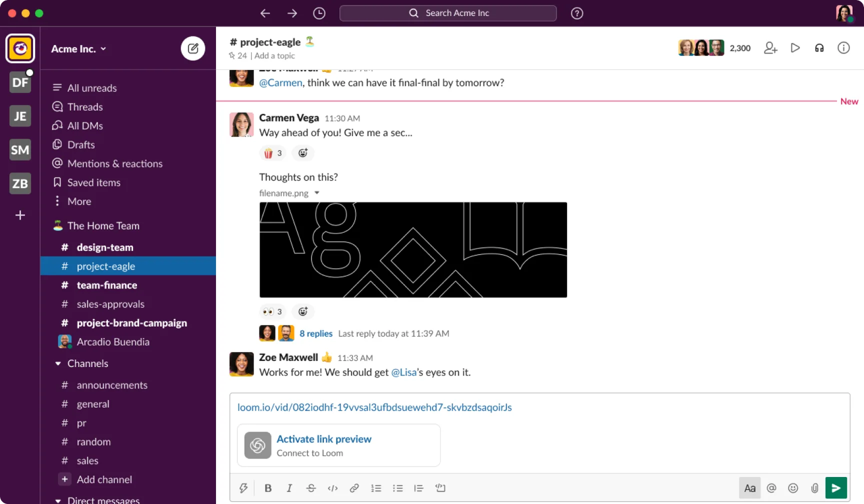Switch to the DF workspace
This screenshot has width=864, height=504.
click(20, 82)
